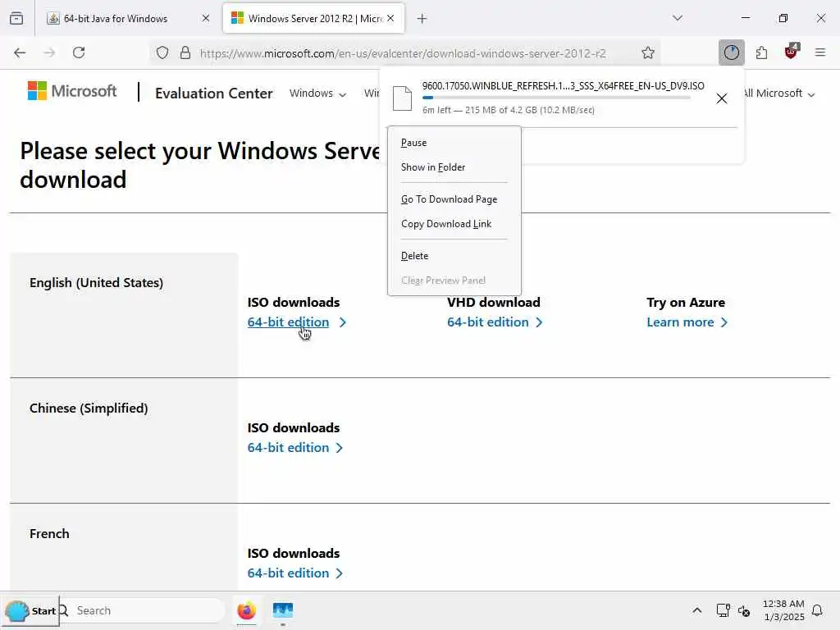
Task: Open the Extensions puzzle icon
Action: (x=761, y=52)
